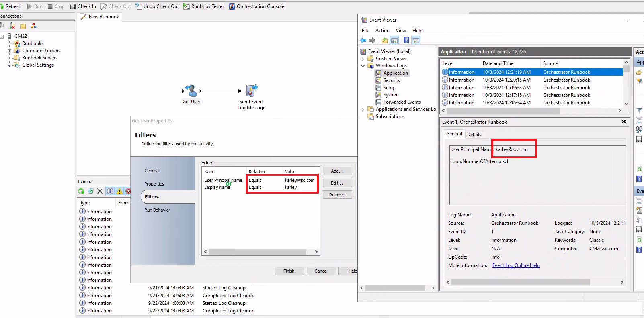Open the Properties page in Get User dialog
This screenshot has width=644, height=318.
(154, 184)
